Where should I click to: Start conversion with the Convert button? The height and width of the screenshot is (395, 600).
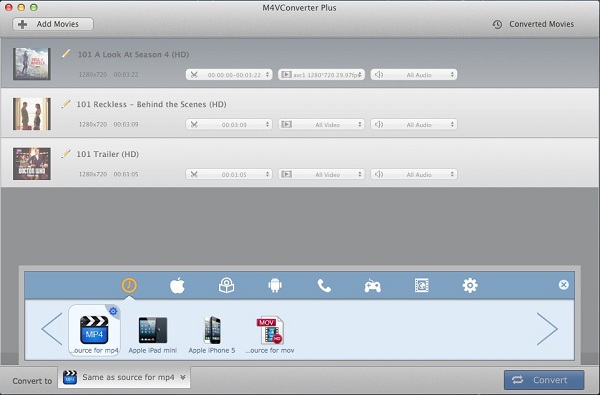(x=544, y=380)
